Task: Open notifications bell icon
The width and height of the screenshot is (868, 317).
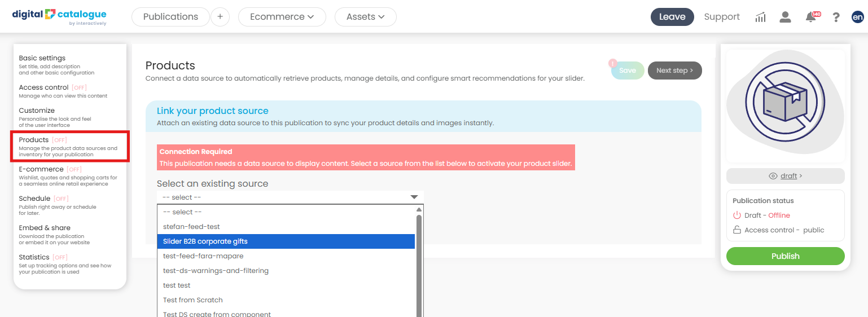Action: coord(811,17)
